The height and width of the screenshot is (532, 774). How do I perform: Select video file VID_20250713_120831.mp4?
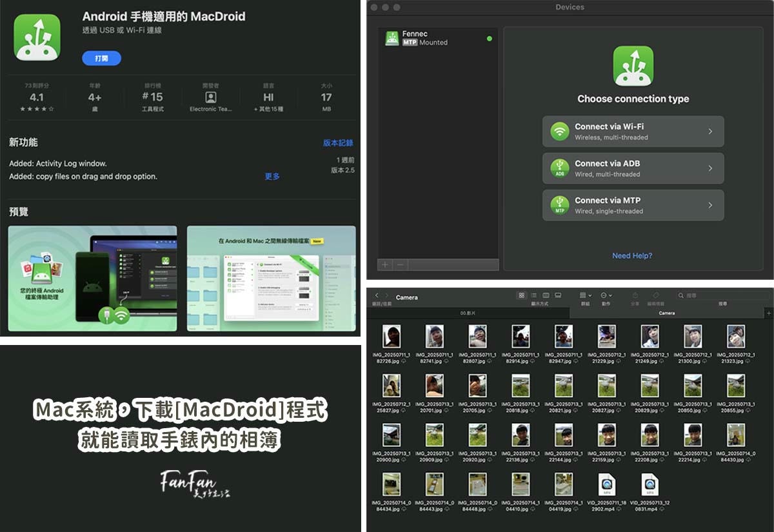click(650, 484)
